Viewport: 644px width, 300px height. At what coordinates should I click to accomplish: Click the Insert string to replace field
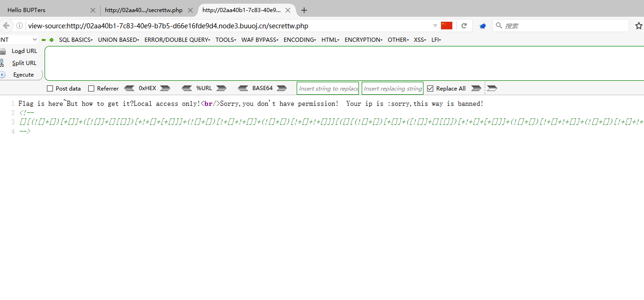tap(328, 88)
